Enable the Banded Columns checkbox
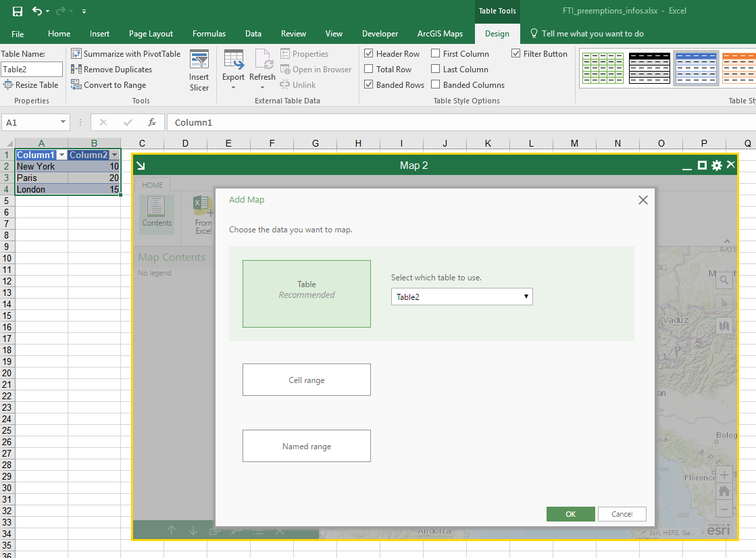The width and height of the screenshot is (756, 558). click(x=436, y=85)
